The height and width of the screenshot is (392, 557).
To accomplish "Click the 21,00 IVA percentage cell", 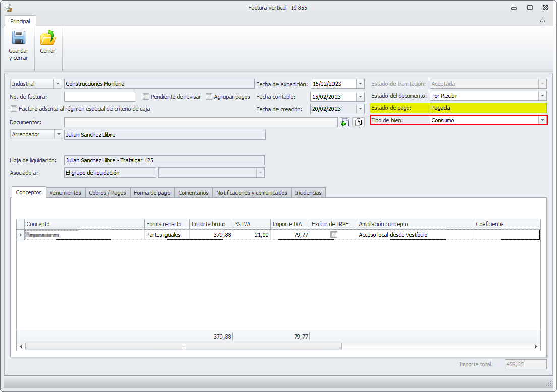I will [251, 235].
